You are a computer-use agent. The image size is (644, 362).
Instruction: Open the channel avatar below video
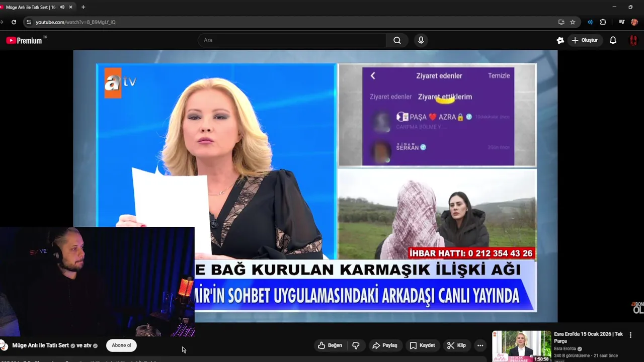[x=4, y=345]
